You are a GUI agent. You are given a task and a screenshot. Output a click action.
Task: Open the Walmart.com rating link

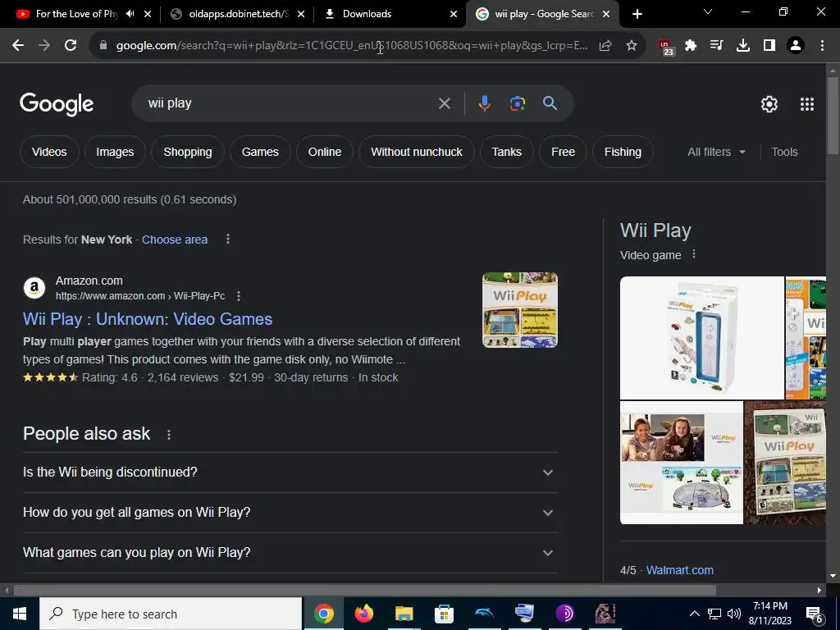tap(680, 570)
